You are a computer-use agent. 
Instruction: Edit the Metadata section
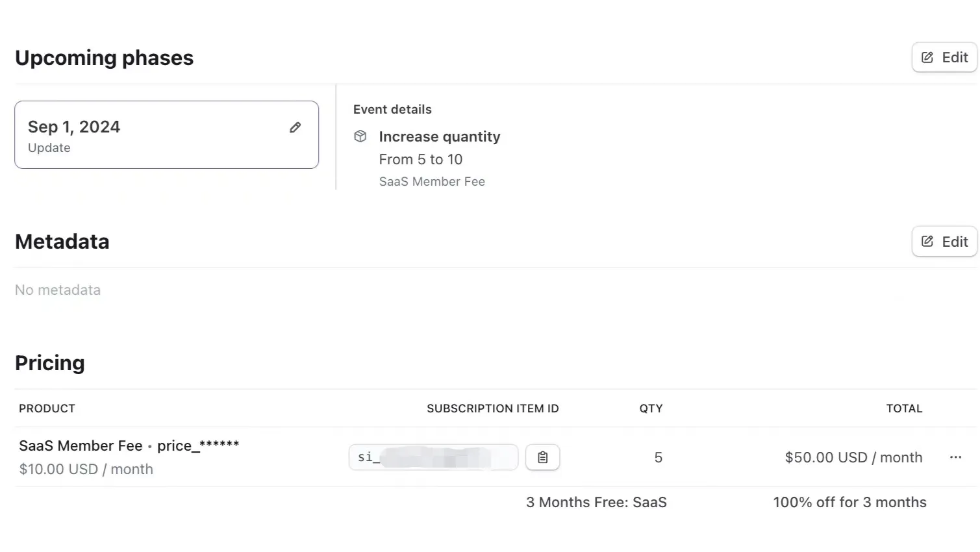coord(944,242)
